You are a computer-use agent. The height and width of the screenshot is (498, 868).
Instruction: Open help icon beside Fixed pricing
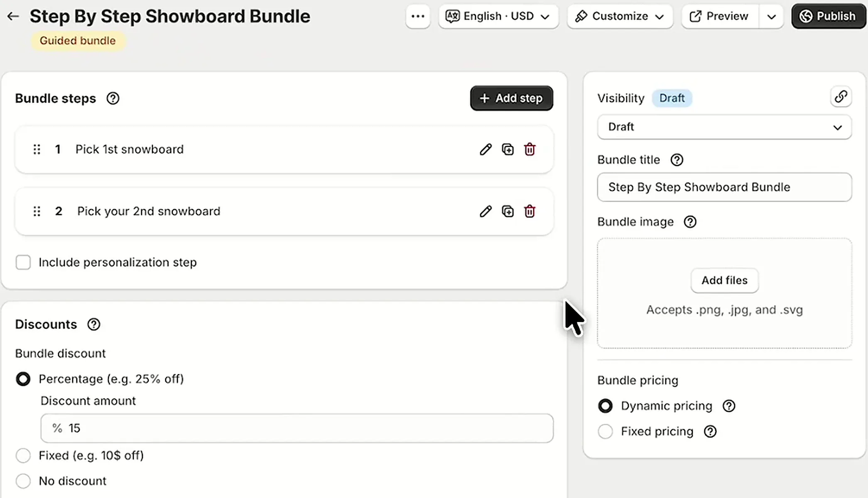pos(710,432)
